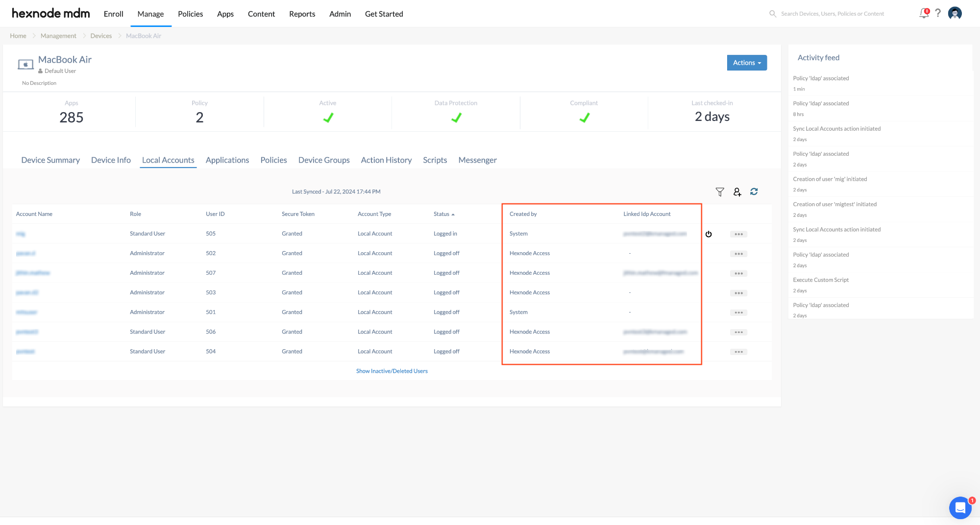Open more options for User ID 503 row

[x=738, y=293]
